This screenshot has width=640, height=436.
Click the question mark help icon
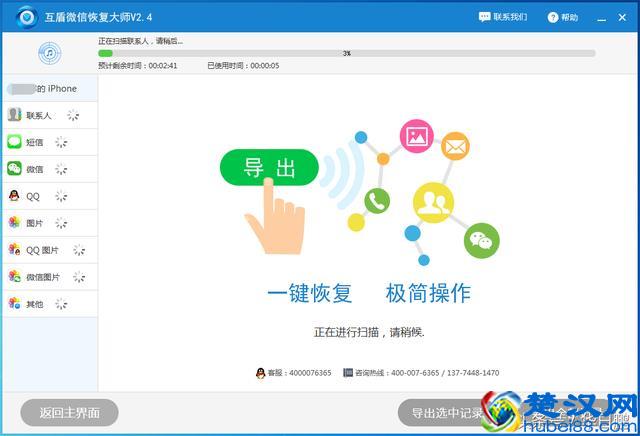point(553,17)
